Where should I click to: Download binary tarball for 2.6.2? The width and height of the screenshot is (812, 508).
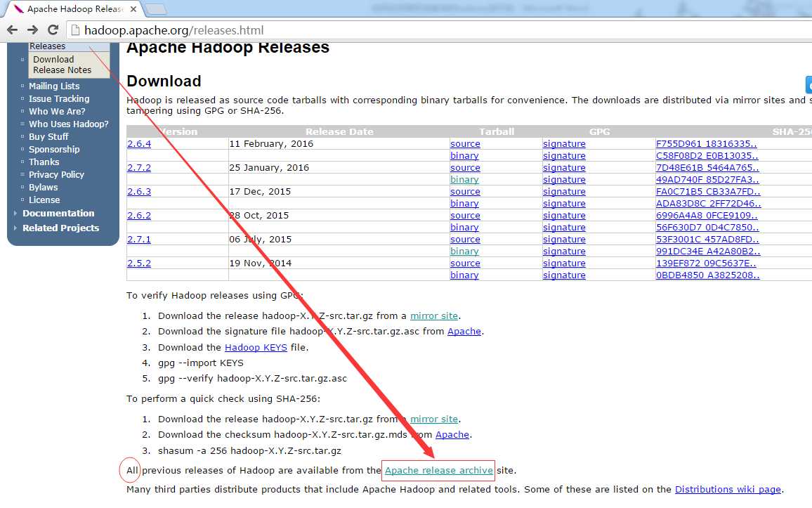(464, 228)
